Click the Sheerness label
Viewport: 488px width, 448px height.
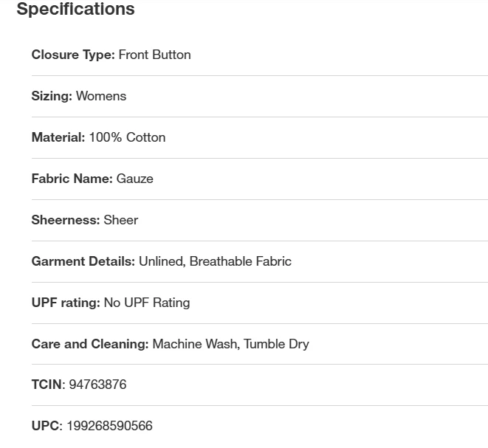tap(65, 220)
